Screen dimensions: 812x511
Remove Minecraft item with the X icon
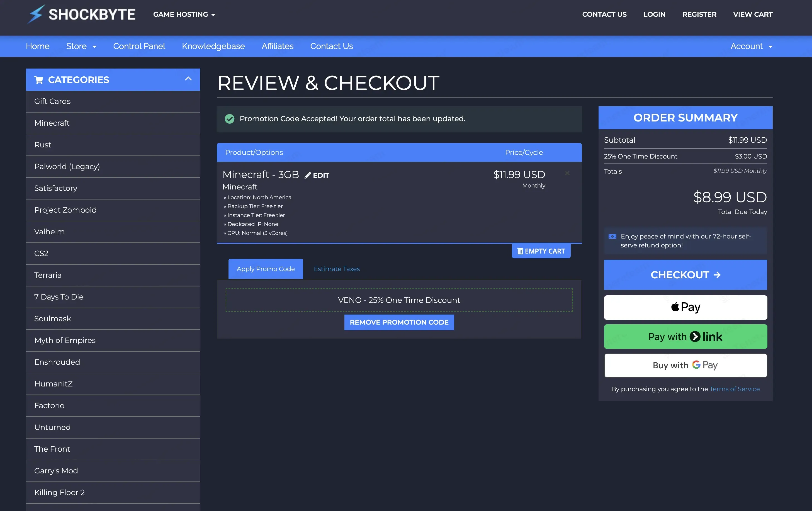(x=567, y=173)
